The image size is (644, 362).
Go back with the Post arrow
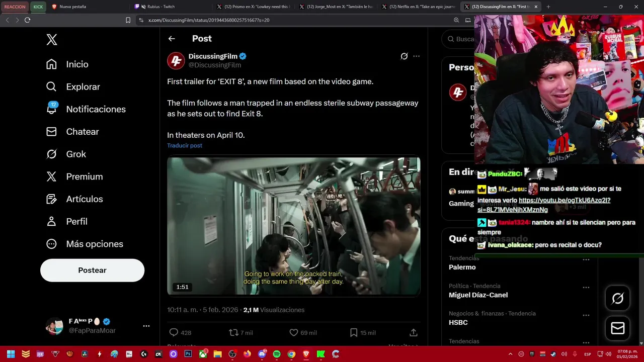click(172, 39)
